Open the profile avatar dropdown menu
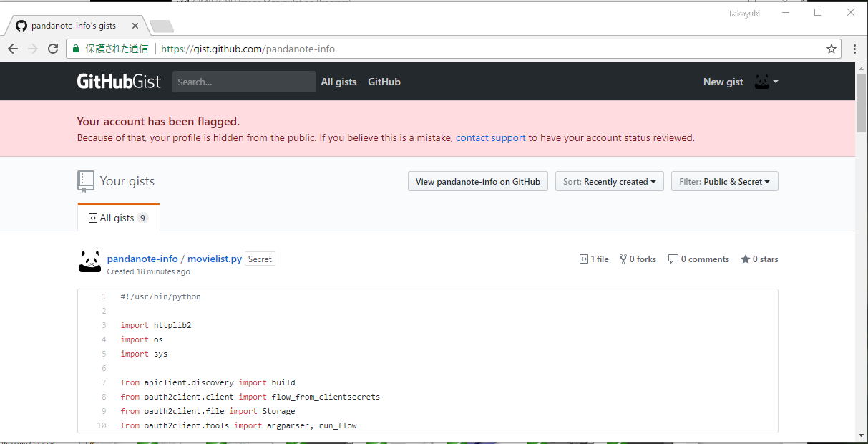Viewport: 868px width, 444px height. (x=765, y=81)
